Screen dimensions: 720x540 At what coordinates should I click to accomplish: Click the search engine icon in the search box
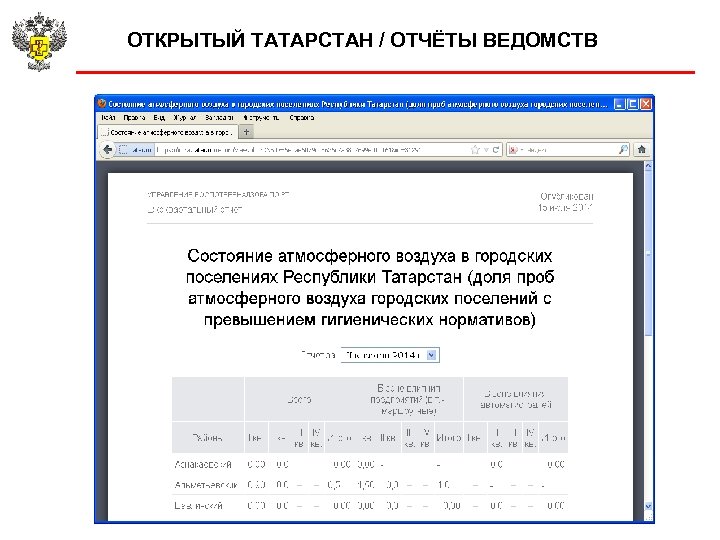(x=513, y=150)
